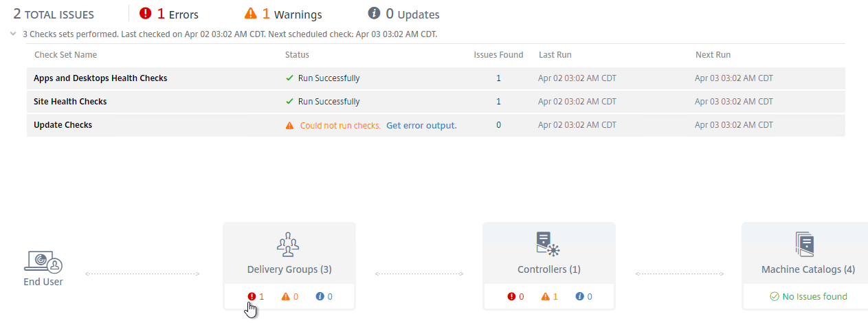This screenshot has height=323, width=868.
Task: Click the Delivery Groups people icon
Action: click(289, 244)
